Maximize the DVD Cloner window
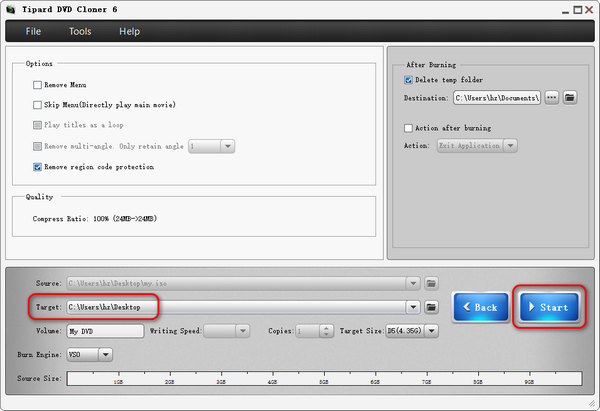600x411 pixels. pyautogui.click(x=578, y=10)
